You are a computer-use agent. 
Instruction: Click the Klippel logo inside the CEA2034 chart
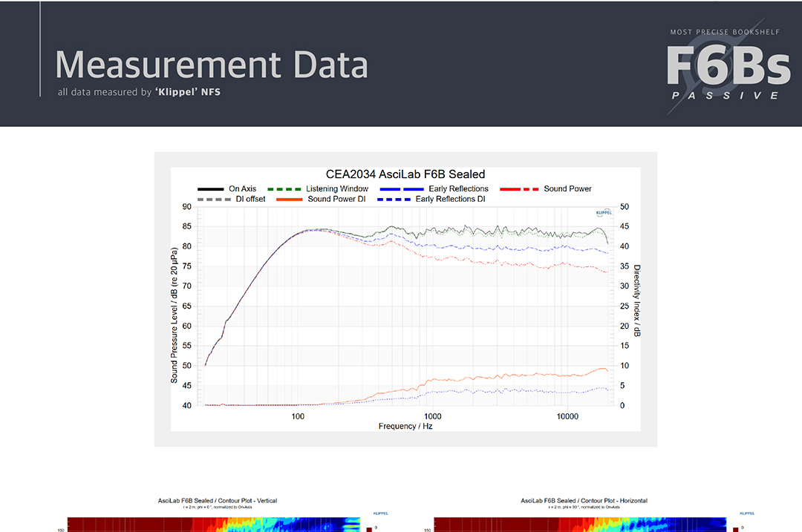(x=604, y=213)
